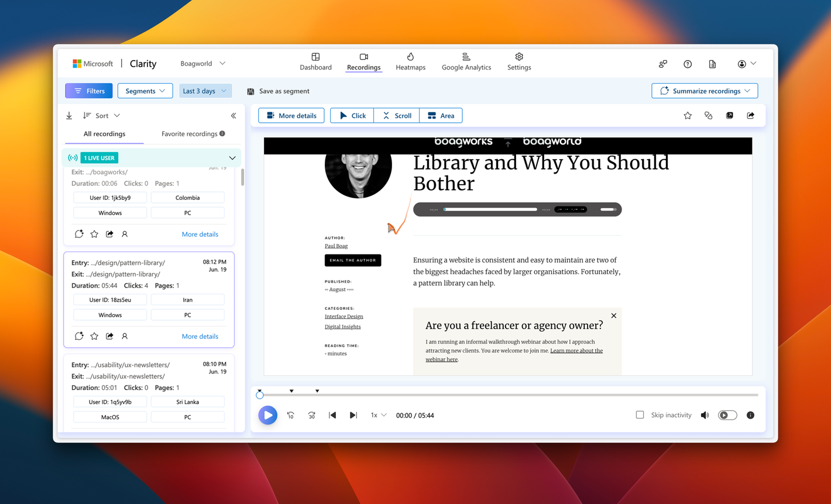Open the Google Analytics integration page
This screenshot has width=831, height=504.
coord(466,61)
